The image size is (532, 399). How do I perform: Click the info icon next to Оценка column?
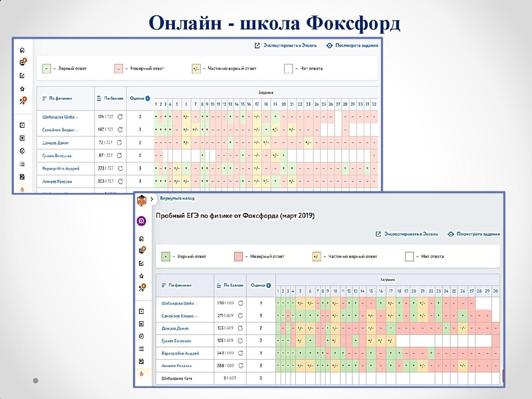(269, 286)
